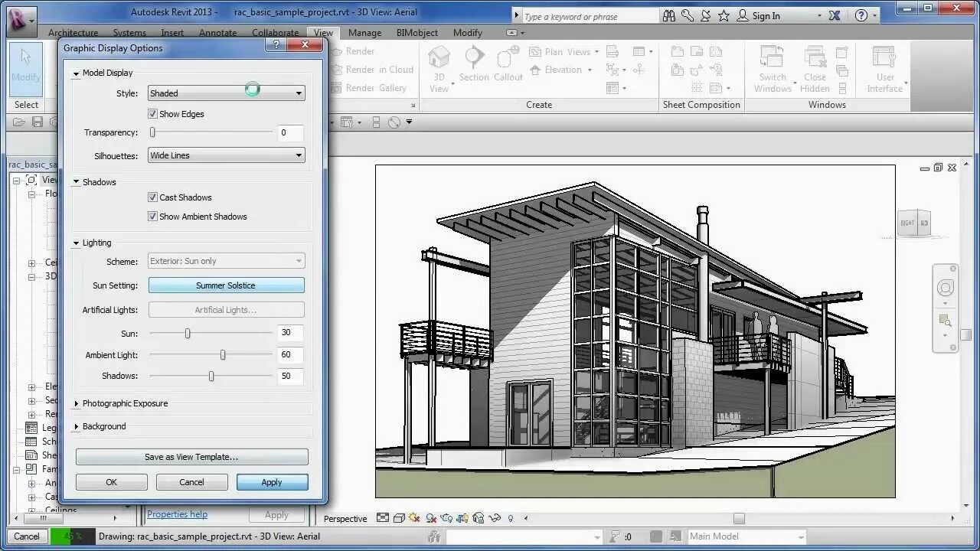Click Cancel in Graphic Display Options dialog
The width and height of the screenshot is (980, 551).
191,482
